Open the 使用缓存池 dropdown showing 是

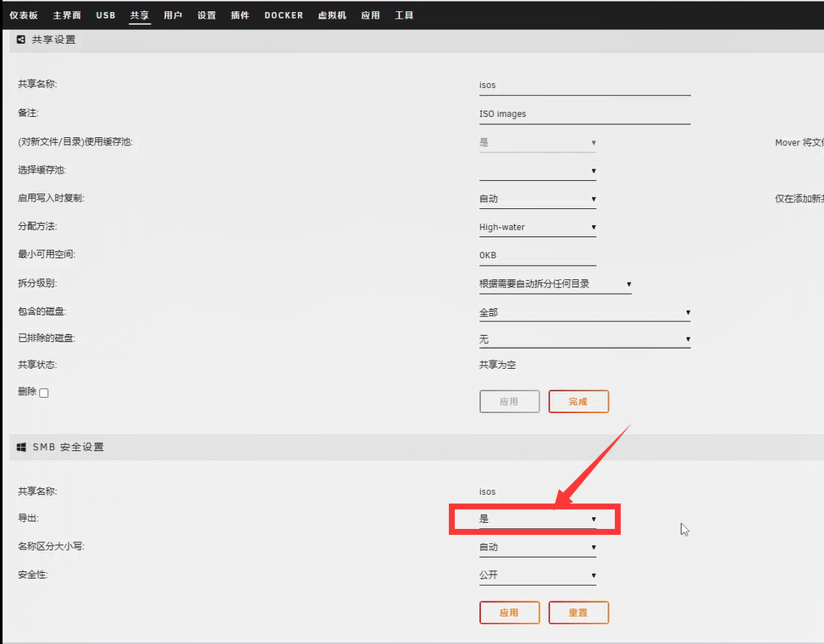click(538, 142)
